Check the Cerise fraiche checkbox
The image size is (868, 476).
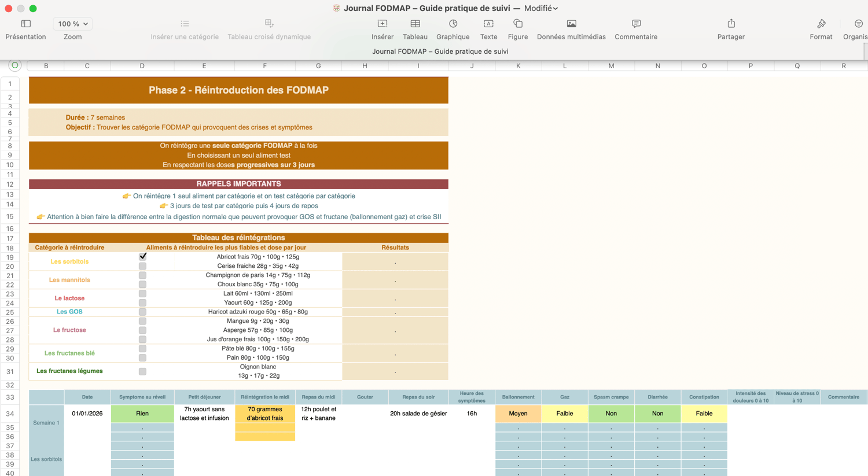[x=142, y=266]
